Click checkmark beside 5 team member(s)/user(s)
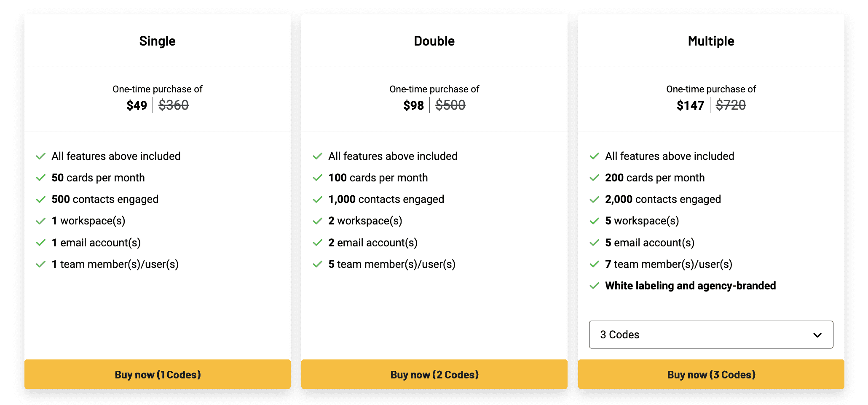 318,265
